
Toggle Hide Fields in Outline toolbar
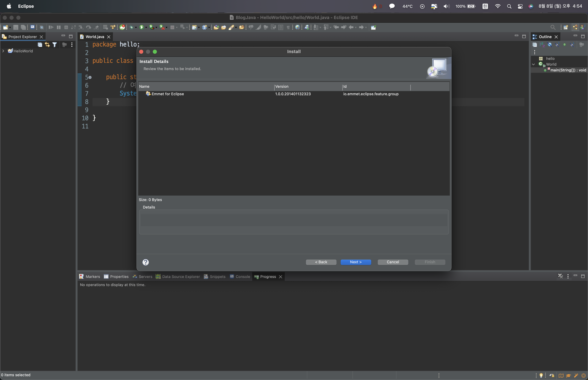tap(550, 45)
